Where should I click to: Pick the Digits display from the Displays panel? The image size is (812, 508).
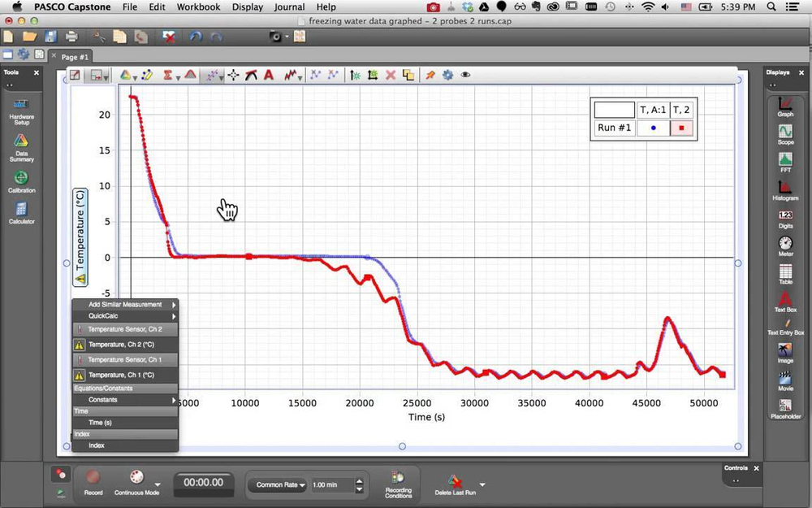tap(785, 215)
